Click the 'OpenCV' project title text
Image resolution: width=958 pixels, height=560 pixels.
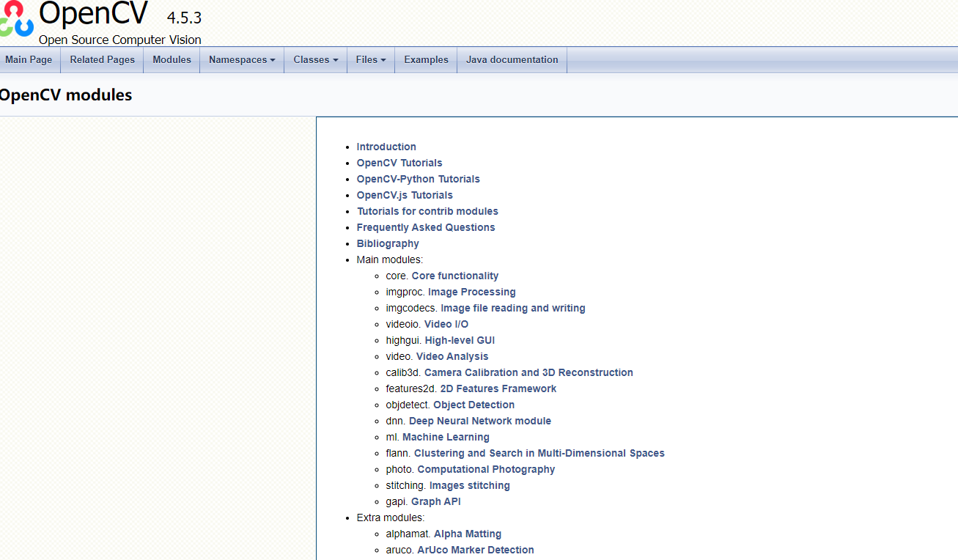(x=93, y=13)
